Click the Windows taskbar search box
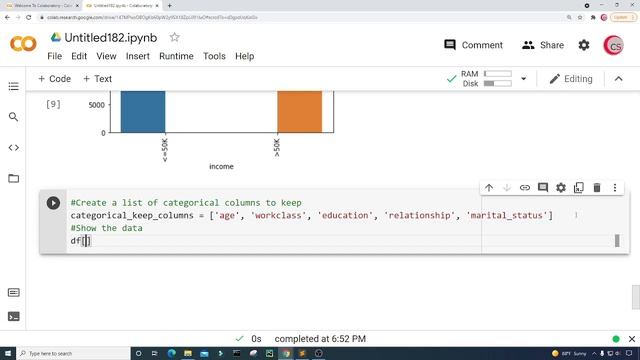This screenshot has height=360, width=640. [x=73, y=353]
